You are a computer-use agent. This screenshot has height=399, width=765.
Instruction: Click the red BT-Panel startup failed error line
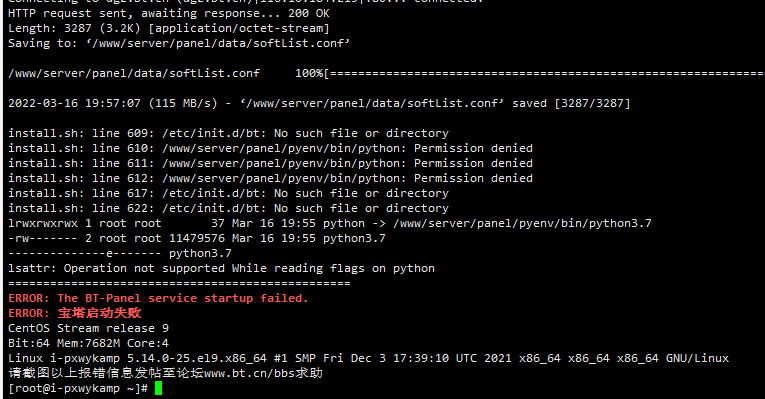point(159,298)
